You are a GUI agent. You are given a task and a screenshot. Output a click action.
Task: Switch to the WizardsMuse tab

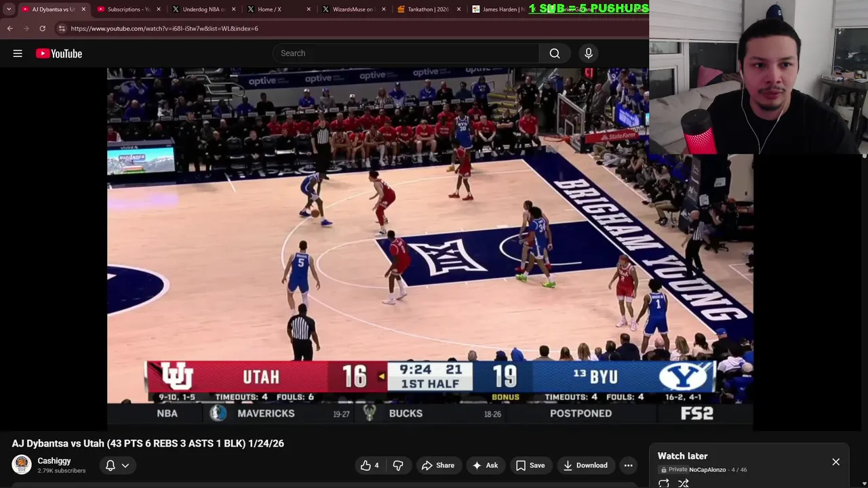click(353, 9)
